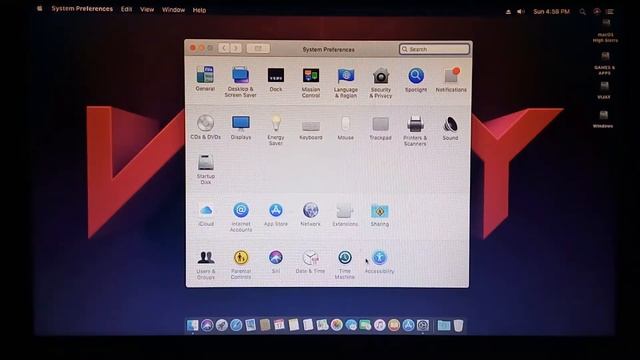Open Users & Groups preferences
Viewport: 640px width, 360px height.
206,264
